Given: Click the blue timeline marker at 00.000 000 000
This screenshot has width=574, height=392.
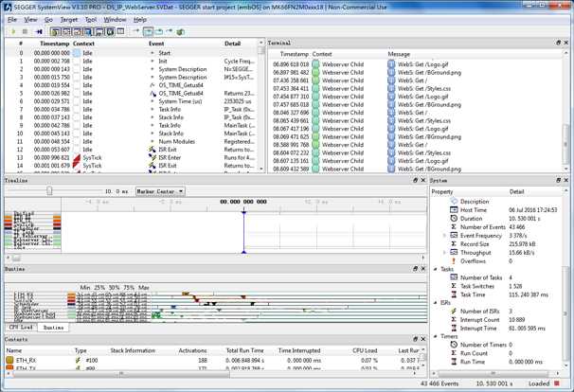Looking at the screenshot, I should 243,232.
